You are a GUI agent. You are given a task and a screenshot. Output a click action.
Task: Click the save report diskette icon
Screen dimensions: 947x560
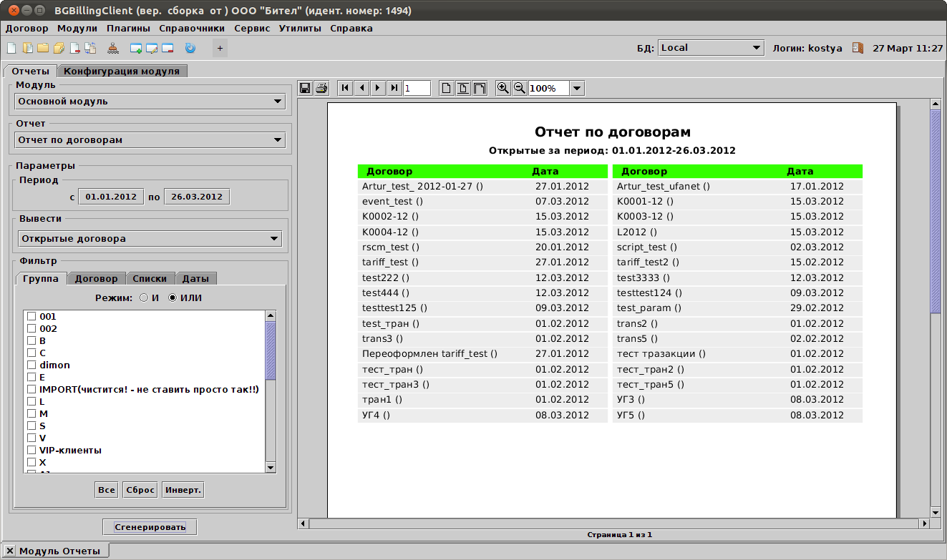point(305,88)
